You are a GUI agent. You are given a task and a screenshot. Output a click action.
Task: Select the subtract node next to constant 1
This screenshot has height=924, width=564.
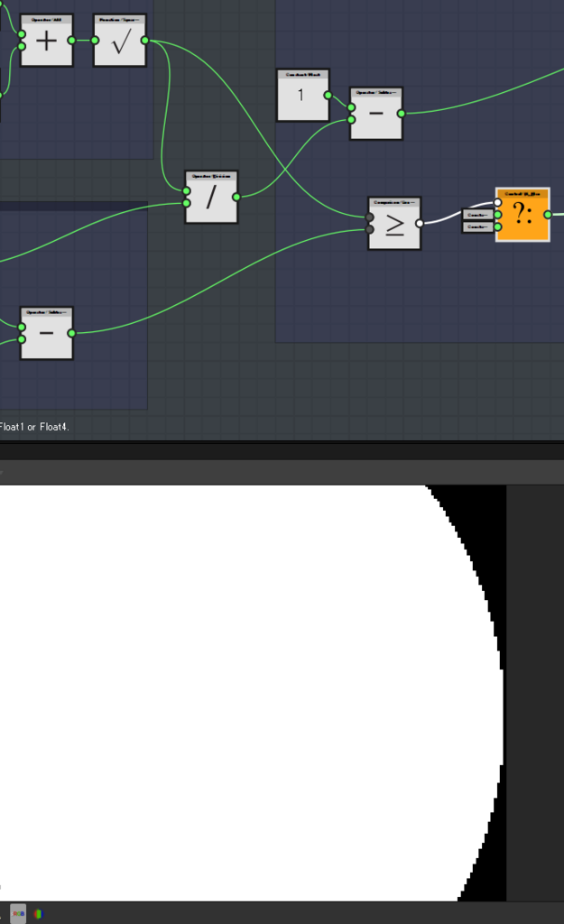tap(376, 114)
